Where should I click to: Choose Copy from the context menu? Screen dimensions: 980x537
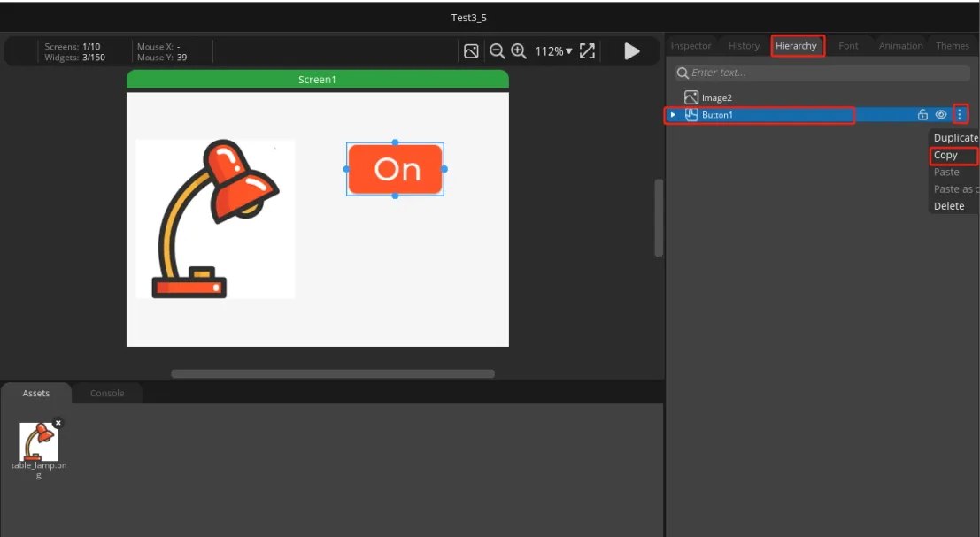(x=945, y=155)
